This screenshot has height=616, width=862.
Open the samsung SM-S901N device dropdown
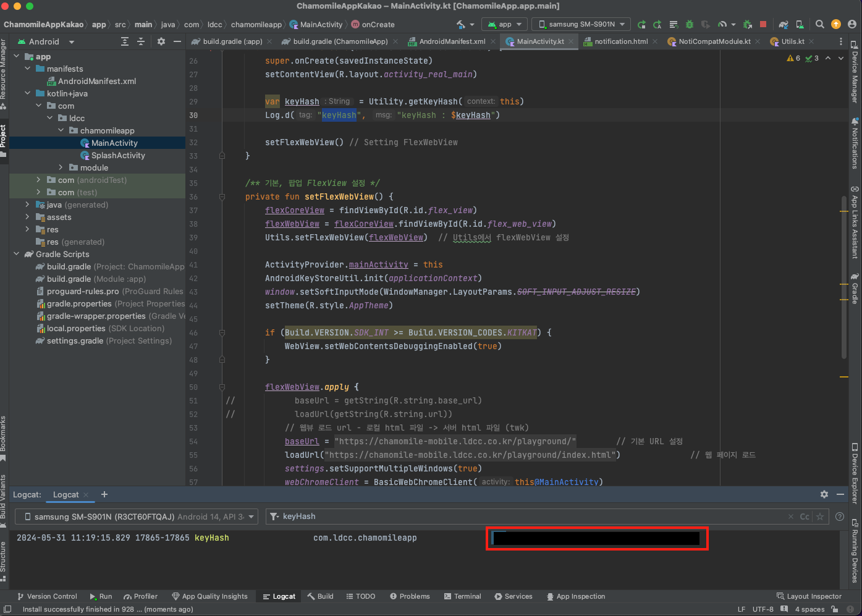point(582,25)
